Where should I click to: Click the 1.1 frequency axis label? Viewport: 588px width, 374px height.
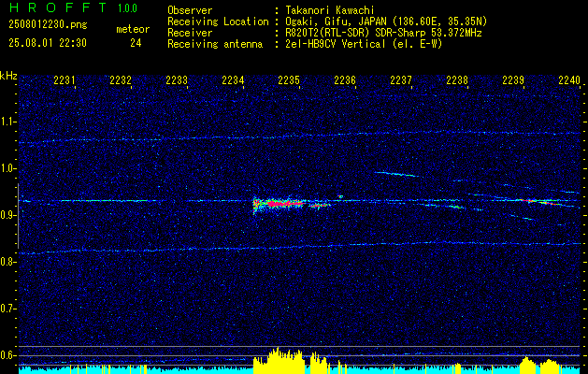[8, 122]
